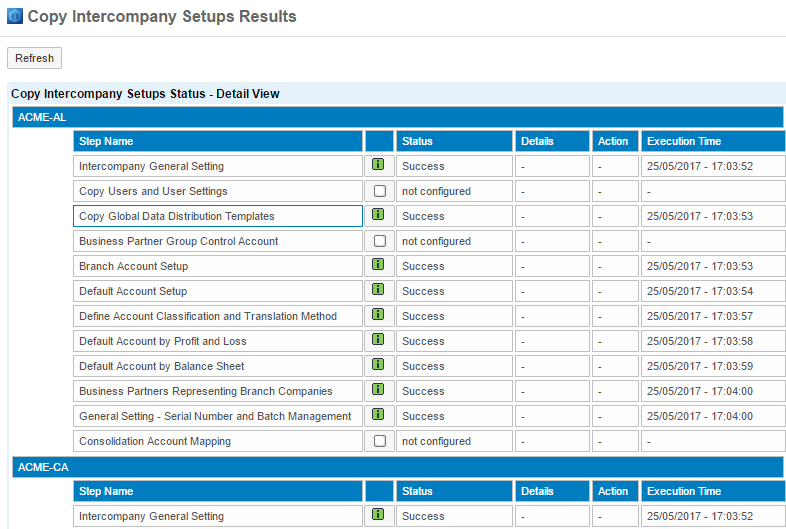Click the Refresh button
Viewport: 786px width, 529px height.
(x=34, y=58)
